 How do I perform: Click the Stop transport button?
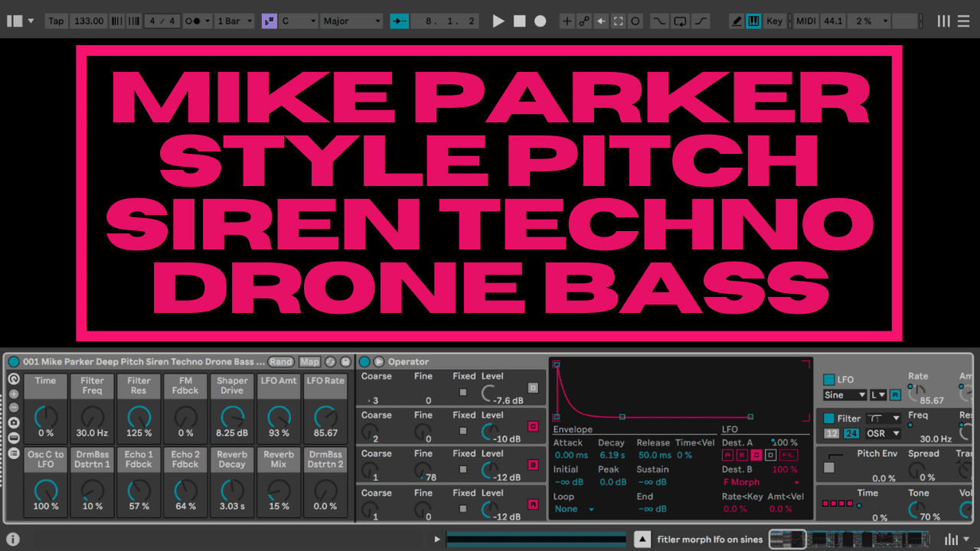click(520, 21)
